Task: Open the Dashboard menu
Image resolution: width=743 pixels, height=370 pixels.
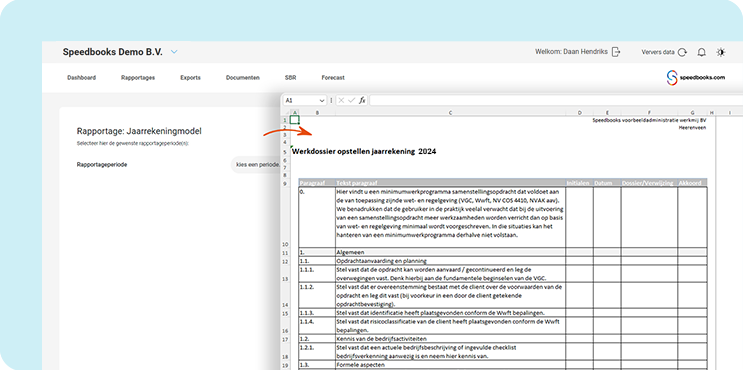Action: pos(82,78)
